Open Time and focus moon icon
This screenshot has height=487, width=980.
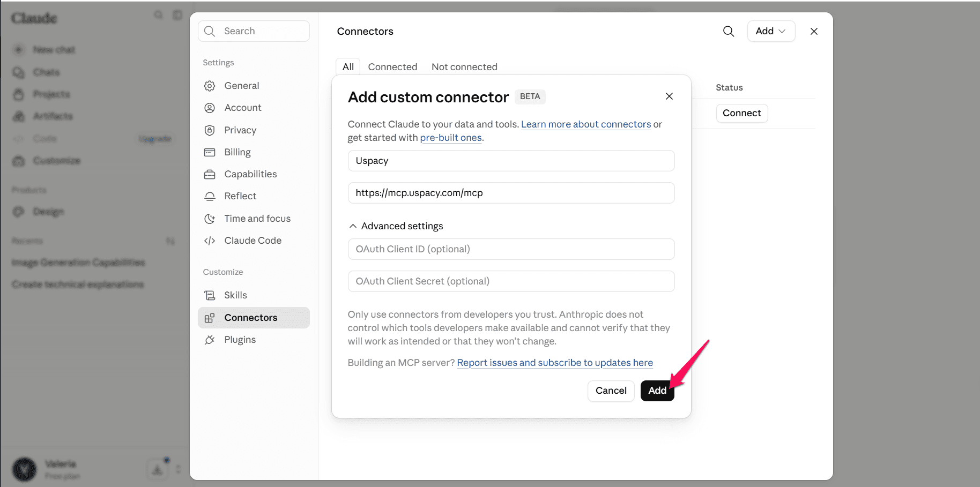coord(210,219)
